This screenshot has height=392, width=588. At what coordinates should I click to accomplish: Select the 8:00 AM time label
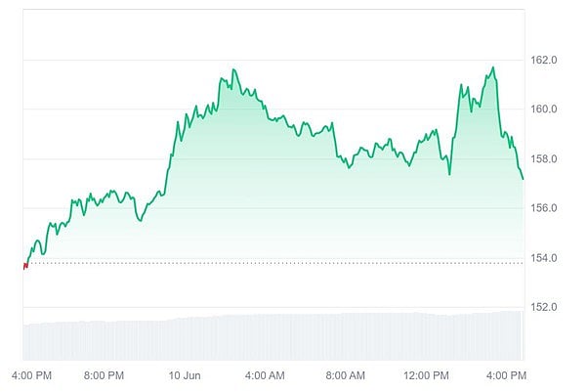[x=345, y=375]
